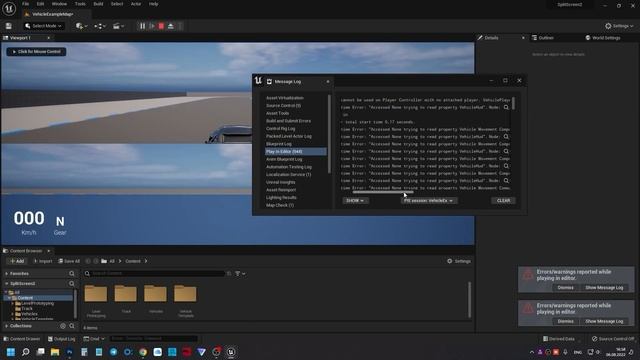This screenshot has height=360, width=640.
Task: Switch to the World Settings tab
Action: 603,38
